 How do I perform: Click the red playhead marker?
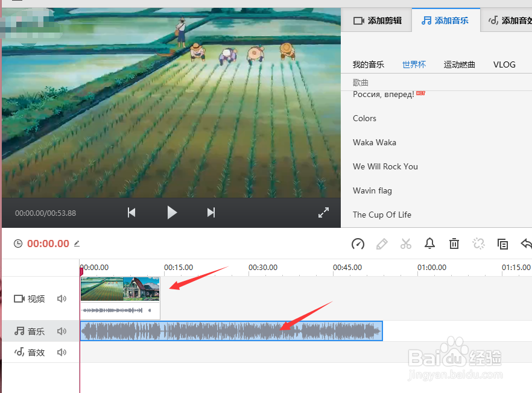[81, 272]
